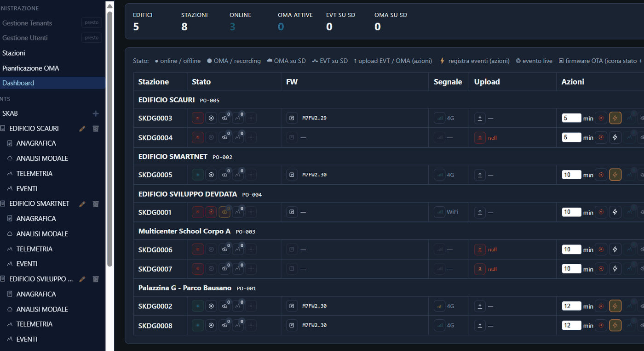Click the Multicenter School Corpo A group row
Viewport: 644px width, 351px height.
[389, 231]
